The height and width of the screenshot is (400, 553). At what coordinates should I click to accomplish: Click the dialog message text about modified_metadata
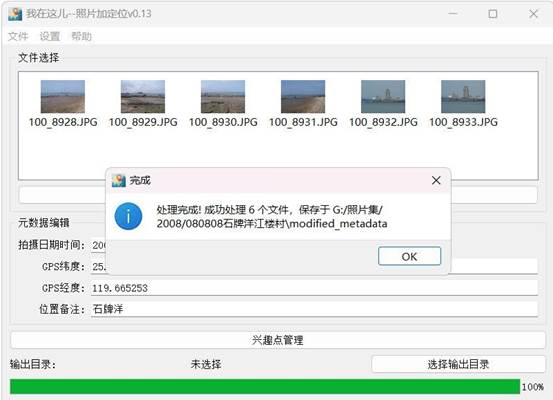pyautogui.click(x=272, y=217)
